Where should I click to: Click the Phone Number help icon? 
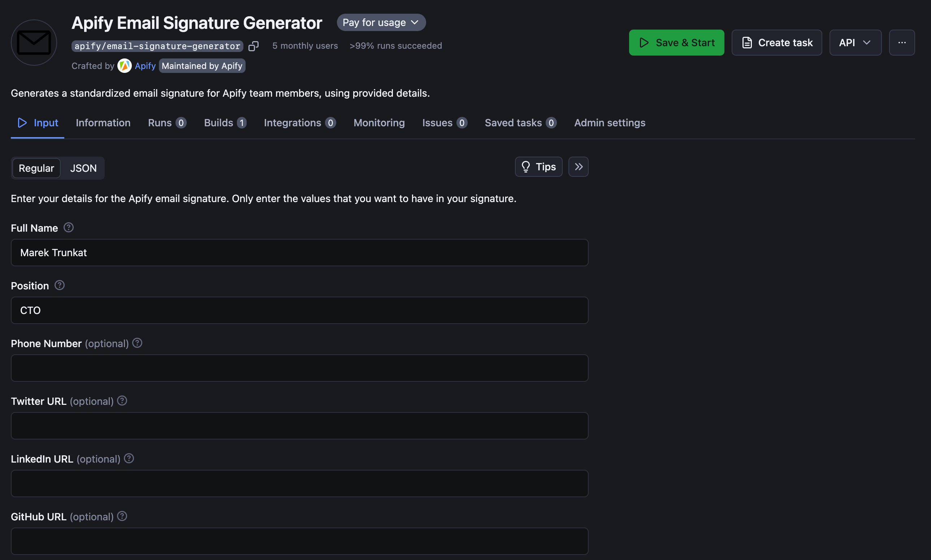point(137,344)
